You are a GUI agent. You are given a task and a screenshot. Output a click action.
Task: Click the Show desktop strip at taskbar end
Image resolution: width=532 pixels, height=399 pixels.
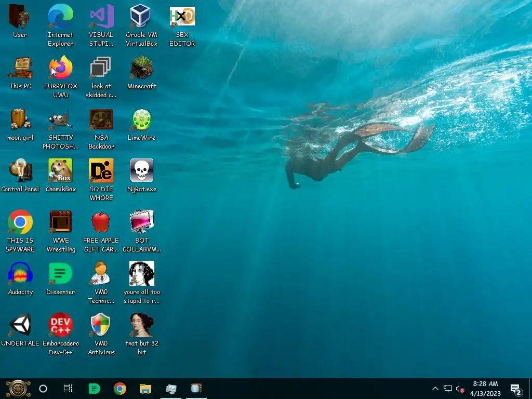530,389
